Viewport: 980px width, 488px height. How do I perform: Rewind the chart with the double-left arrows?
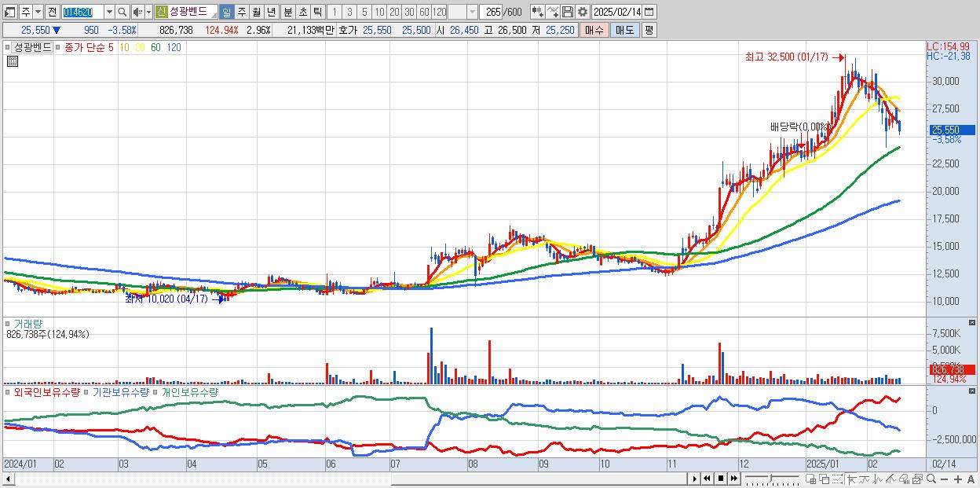707,479
